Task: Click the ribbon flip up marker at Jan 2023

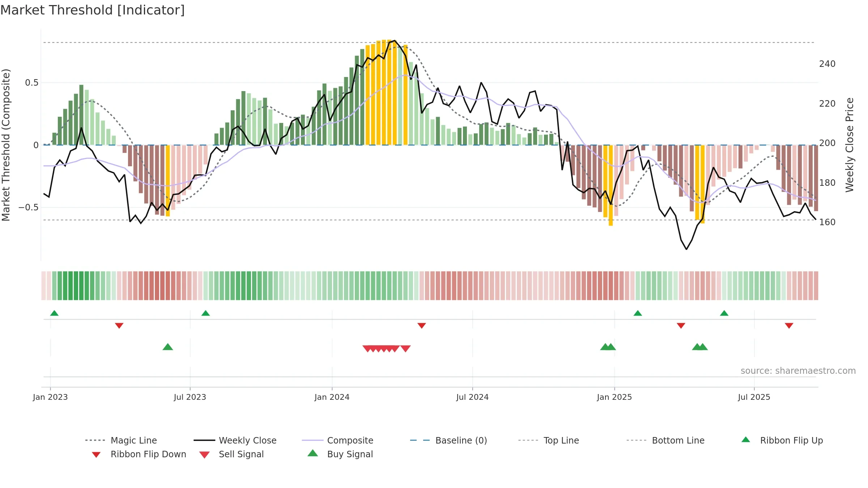Action: click(x=54, y=313)
